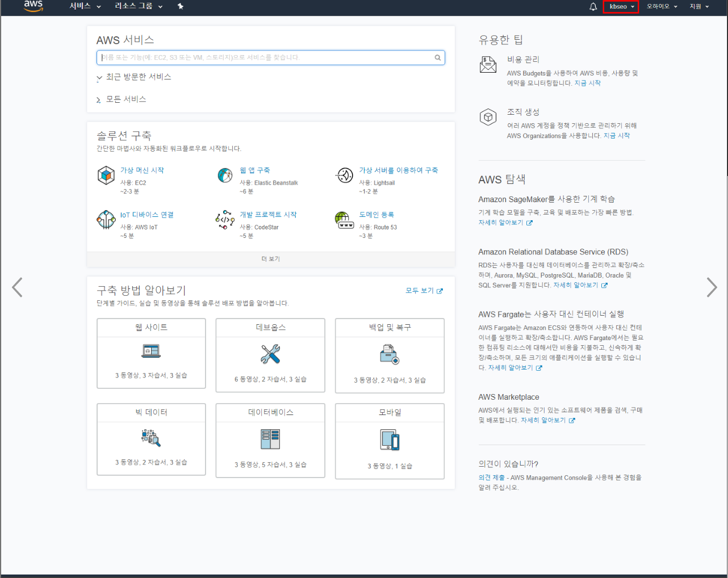Click the Lightsail compass icon

pos(345,175)
